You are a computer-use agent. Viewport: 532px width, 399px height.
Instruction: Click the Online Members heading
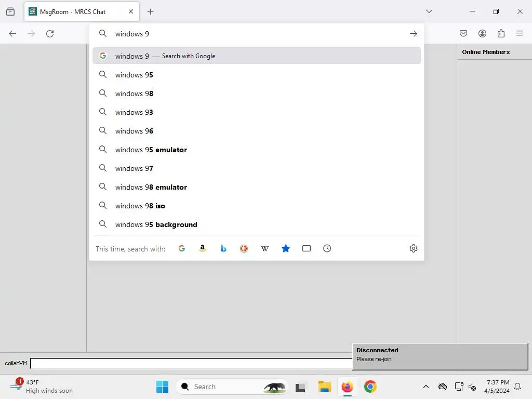click(486, 52)
